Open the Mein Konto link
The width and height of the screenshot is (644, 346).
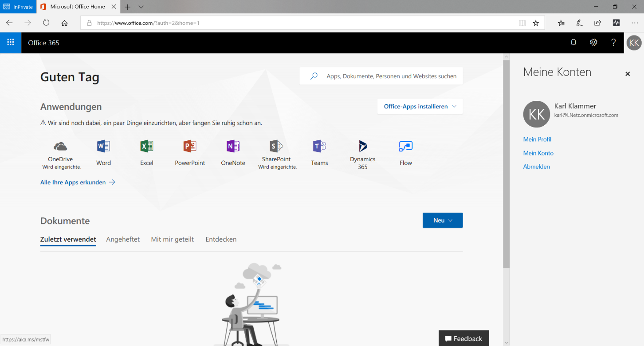[x=538, y=153]
